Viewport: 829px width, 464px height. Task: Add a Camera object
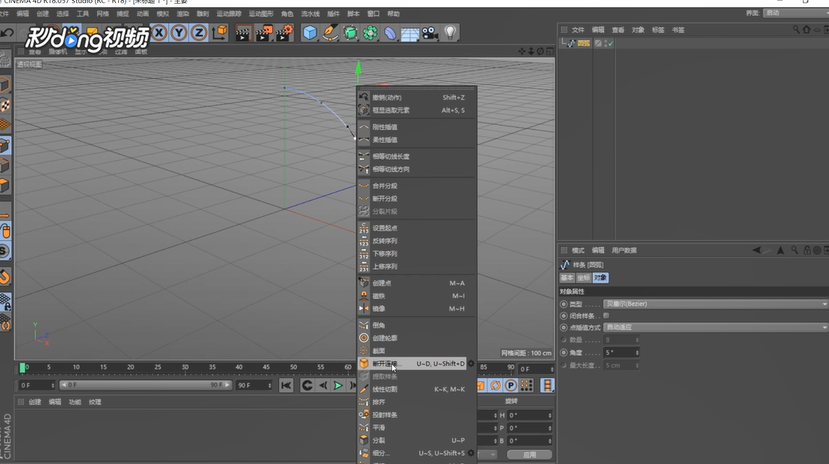(x=430, y=33)
